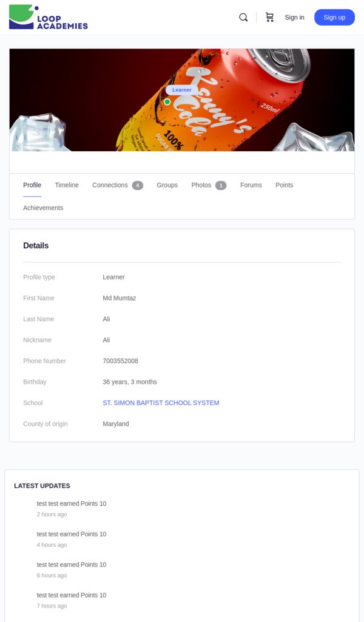Click the Learner badge on the cover photo
Image resolution: width=364 pixels, height=622 pixels.
[181, 89]
